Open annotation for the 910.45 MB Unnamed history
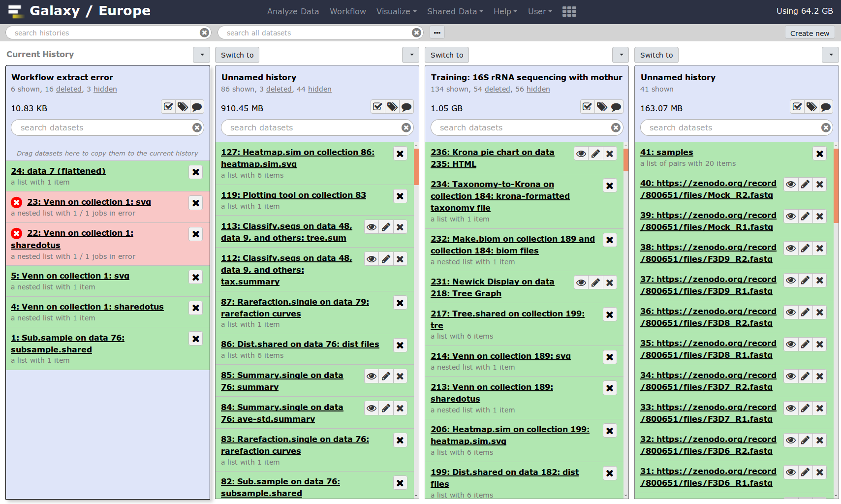Screen dimensions: 841x504 (406, 107)
